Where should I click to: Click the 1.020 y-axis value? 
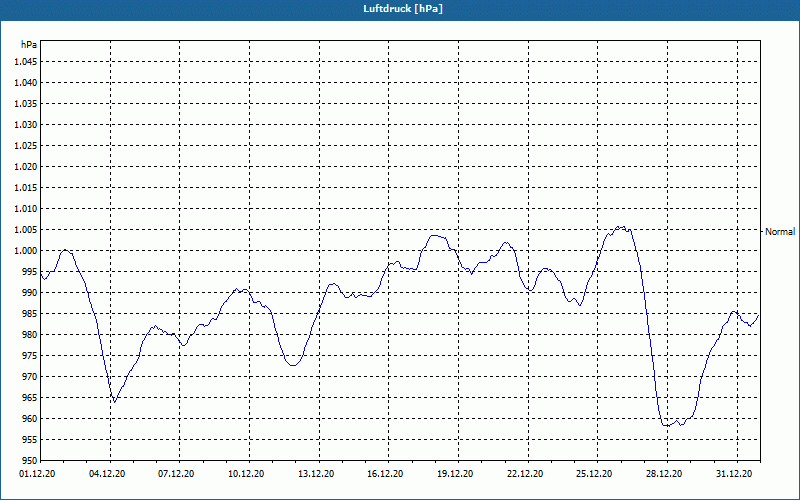(26, 166)
